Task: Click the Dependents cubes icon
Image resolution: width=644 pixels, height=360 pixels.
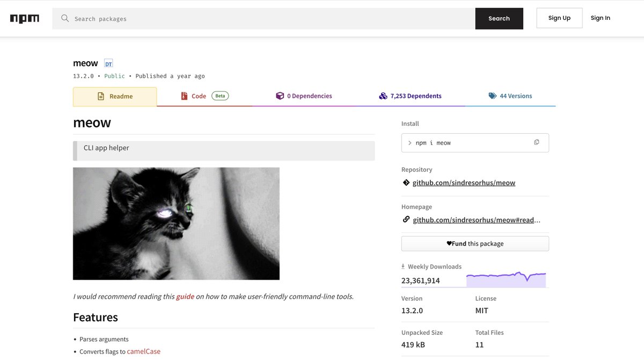Action: [x=383, y=96]
